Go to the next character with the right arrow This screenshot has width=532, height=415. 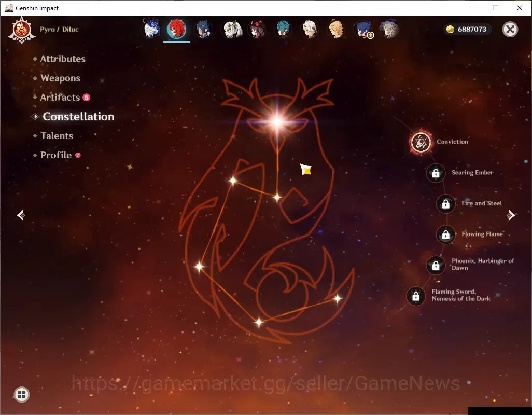point(511,215)
